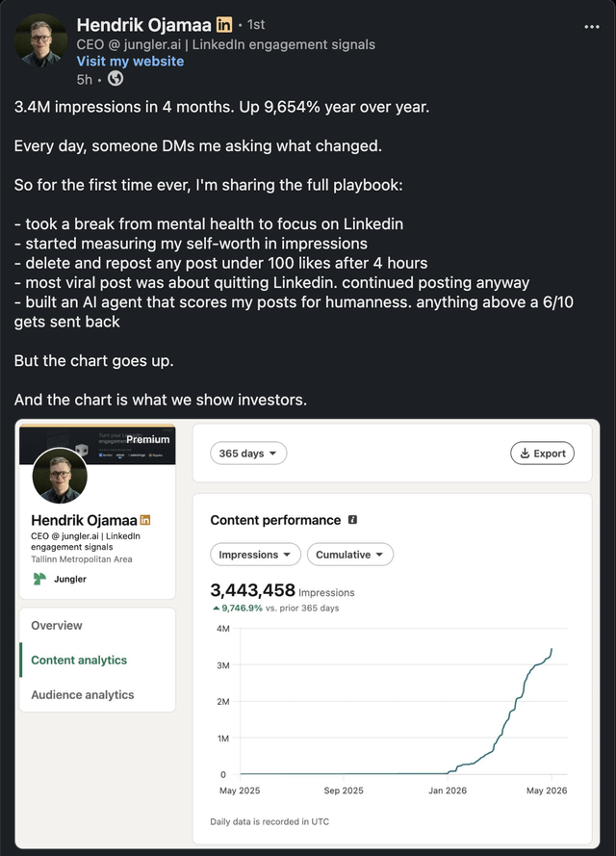Click the globe public visibility icon

tap(115, 79)
